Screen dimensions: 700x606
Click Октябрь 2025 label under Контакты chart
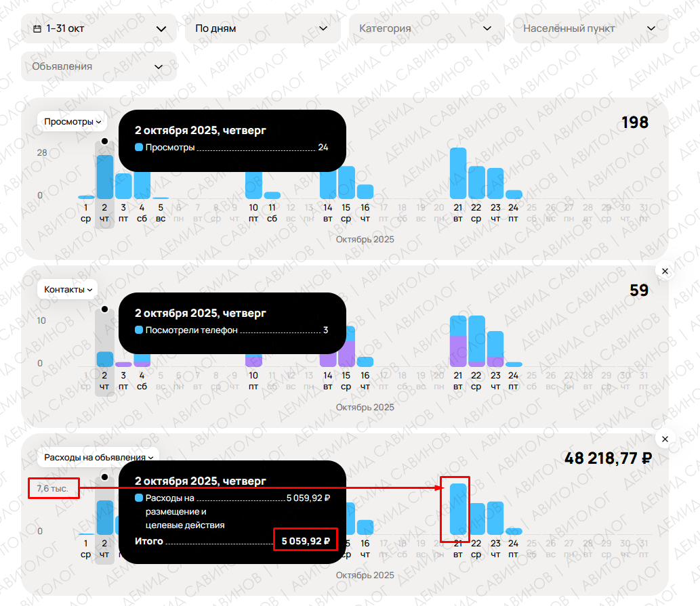[365, 407]
